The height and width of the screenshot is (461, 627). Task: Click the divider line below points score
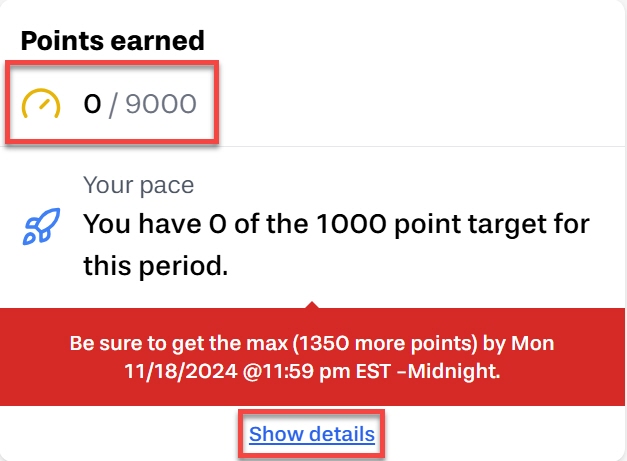pyautogui.click(x=312, y=147)
